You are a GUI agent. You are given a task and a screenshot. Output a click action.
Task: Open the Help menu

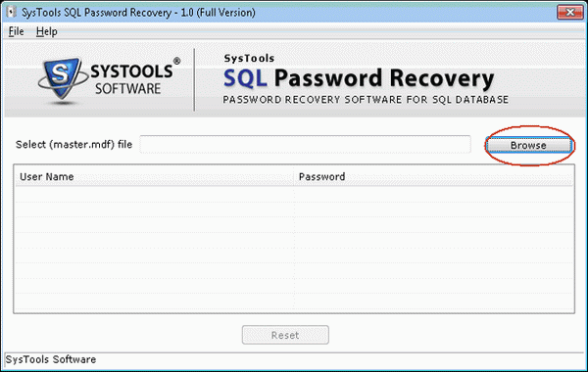pyautogui.click(x=47, y=31)
